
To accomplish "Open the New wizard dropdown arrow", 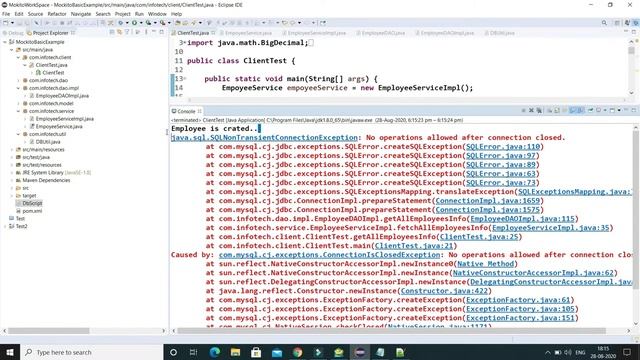I will pyautogui.click(x=12, y=23).
